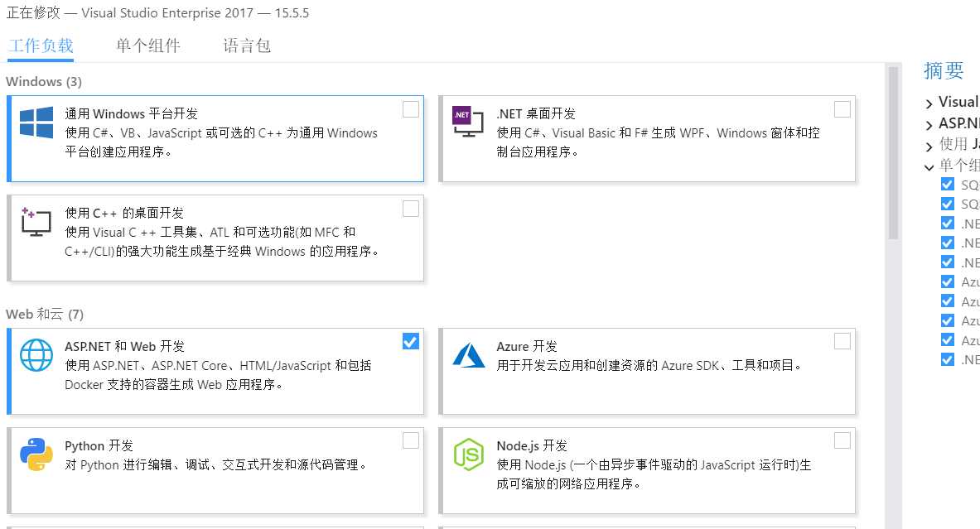Click the Azure development logo icon
Screen dimensions: 980x529
469,355
